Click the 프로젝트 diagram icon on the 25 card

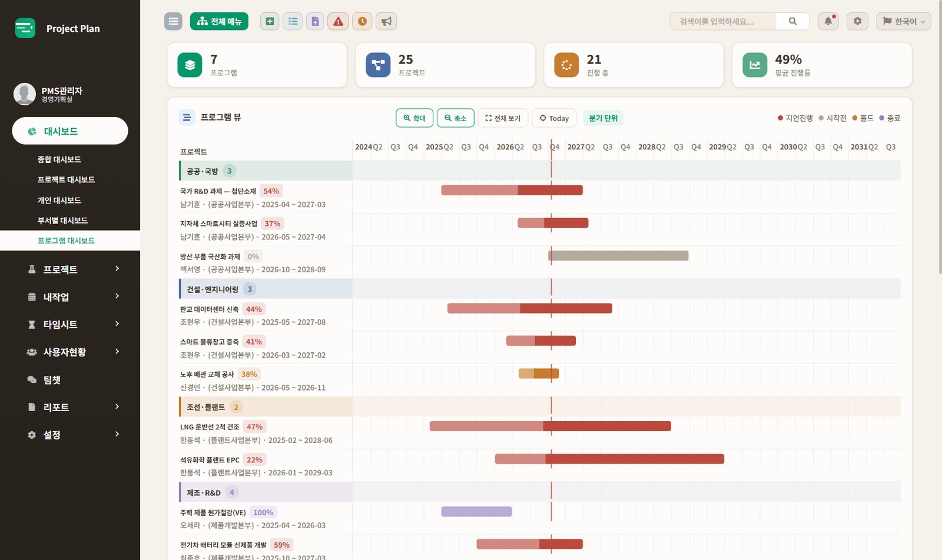click(x=378, y=65)
